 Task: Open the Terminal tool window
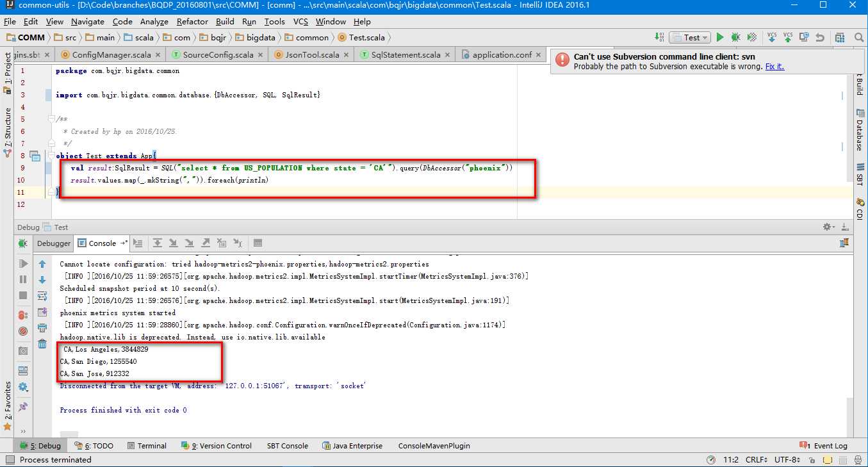(x=147, y=446)
